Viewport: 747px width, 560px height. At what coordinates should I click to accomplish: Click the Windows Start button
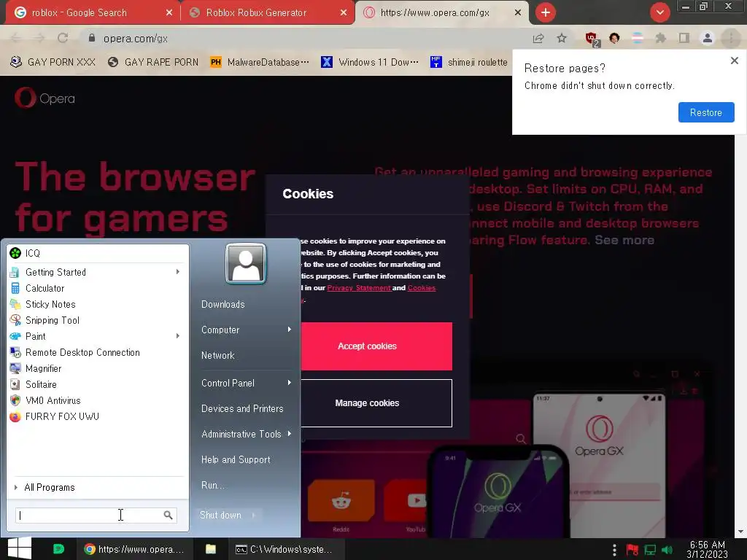point(20,548)
